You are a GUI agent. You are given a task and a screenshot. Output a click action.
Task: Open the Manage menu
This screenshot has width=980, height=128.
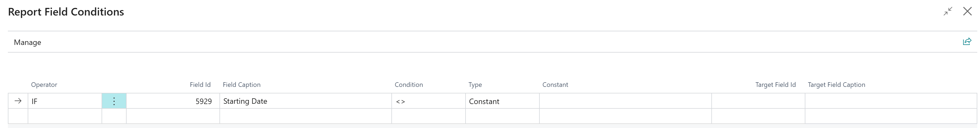coord(27,42)
